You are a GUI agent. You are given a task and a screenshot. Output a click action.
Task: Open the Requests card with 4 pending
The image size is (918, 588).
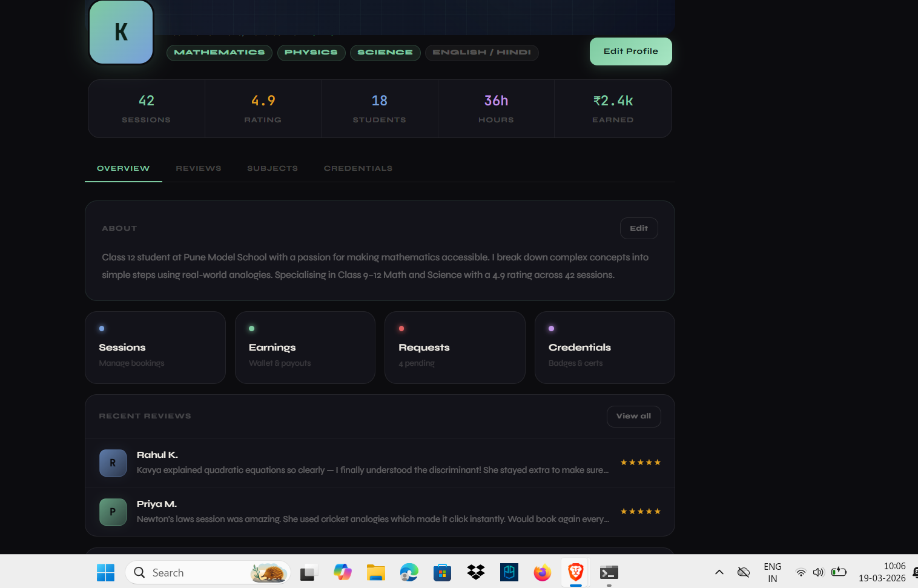pos(455,348)
